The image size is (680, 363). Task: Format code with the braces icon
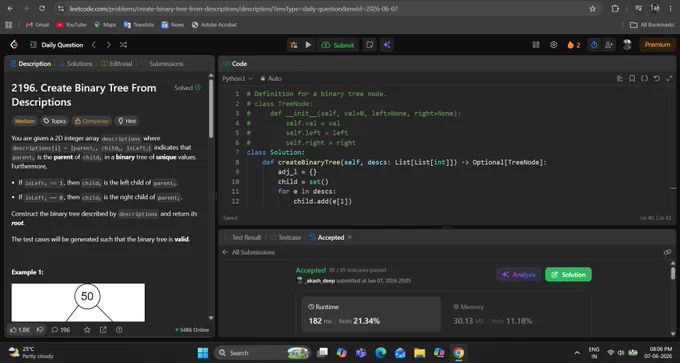tap(644, 78)
